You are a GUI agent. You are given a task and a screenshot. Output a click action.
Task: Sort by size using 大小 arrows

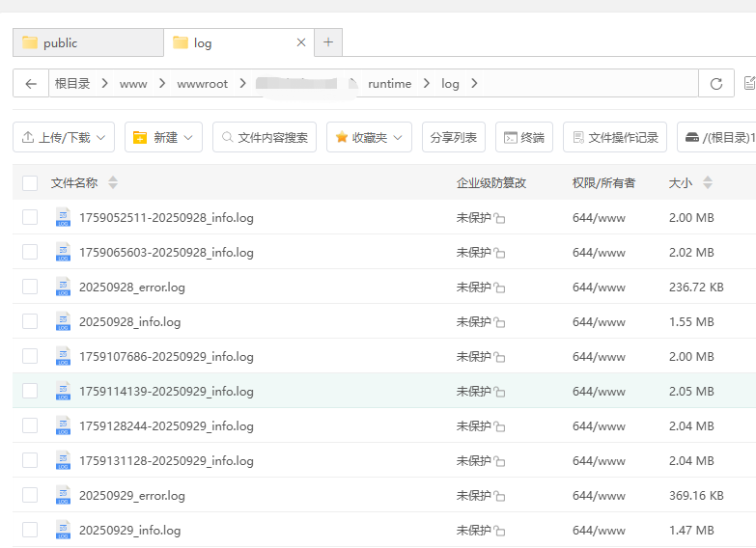tap(708, 182)
